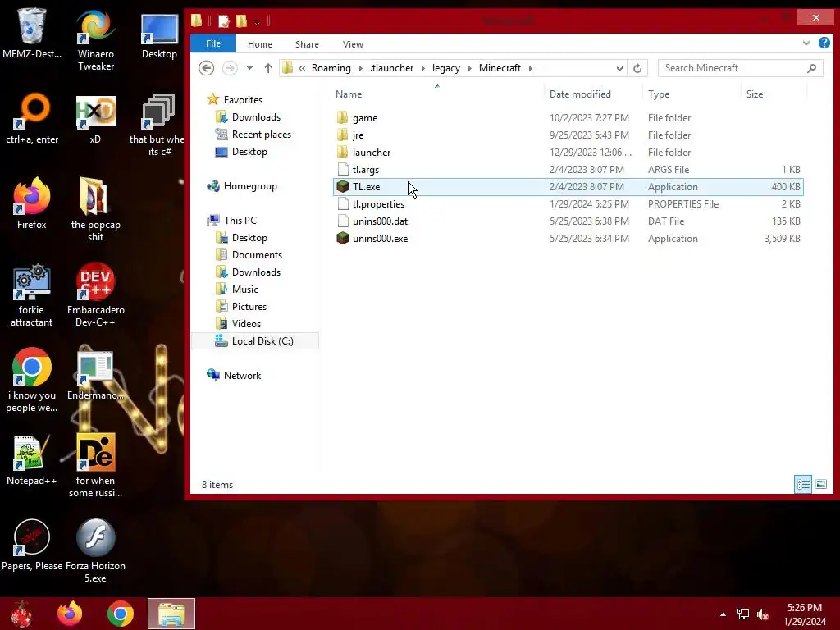
Task: Switch to the Home ribbon tab
Action: (x=260, y=44)
